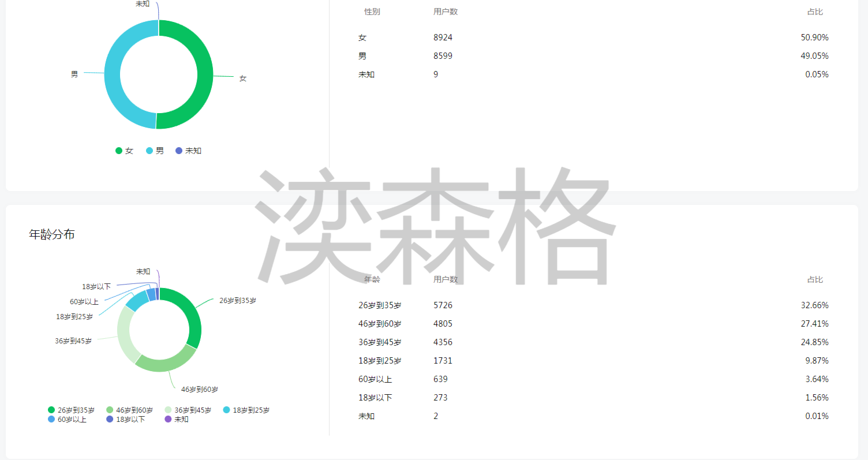Click the 占比 header in age table
The width and height of the screenshot is (868, 460).
point(815,279)
